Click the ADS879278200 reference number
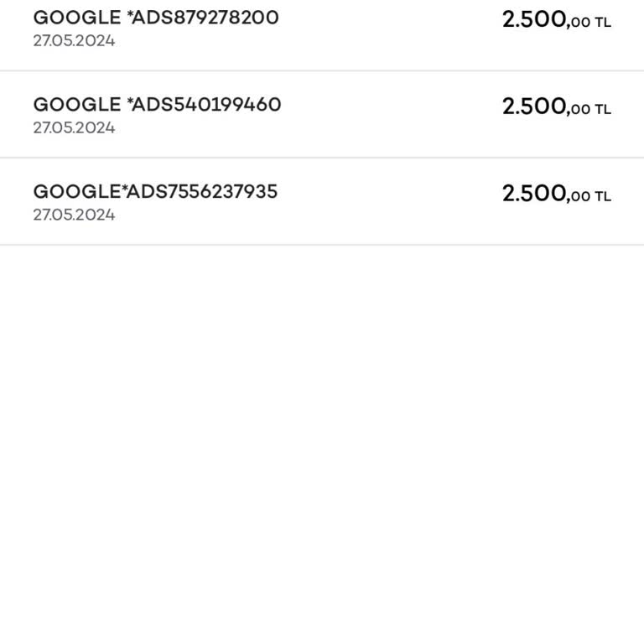 [205, 18]
